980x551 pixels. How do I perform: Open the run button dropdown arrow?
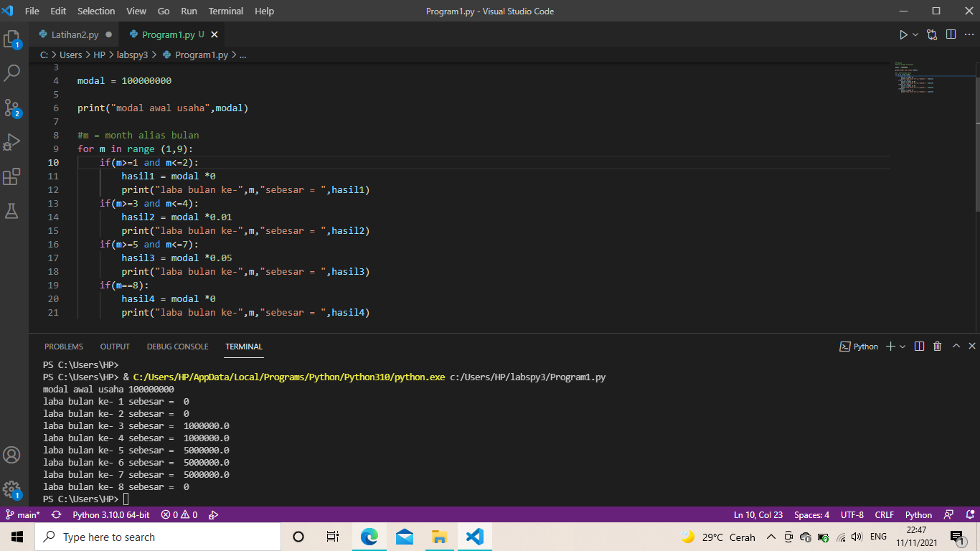(915, 34)
